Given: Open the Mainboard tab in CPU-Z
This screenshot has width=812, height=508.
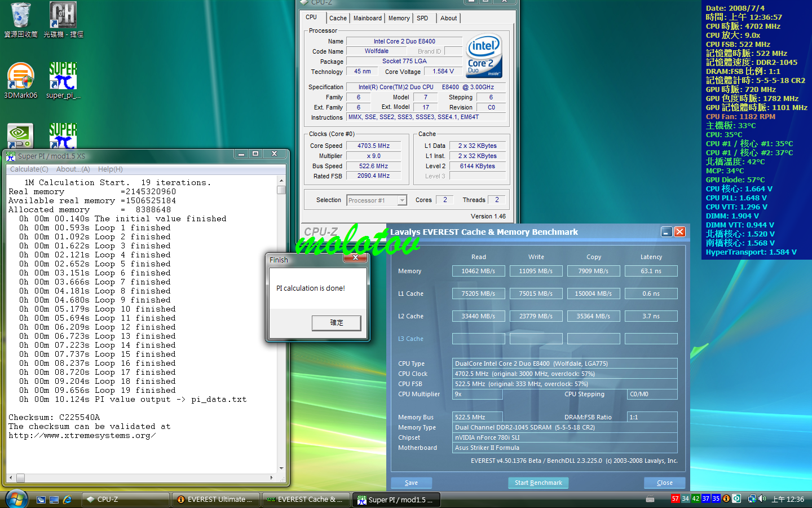Looking at the screenshot, I should (368, 18).
